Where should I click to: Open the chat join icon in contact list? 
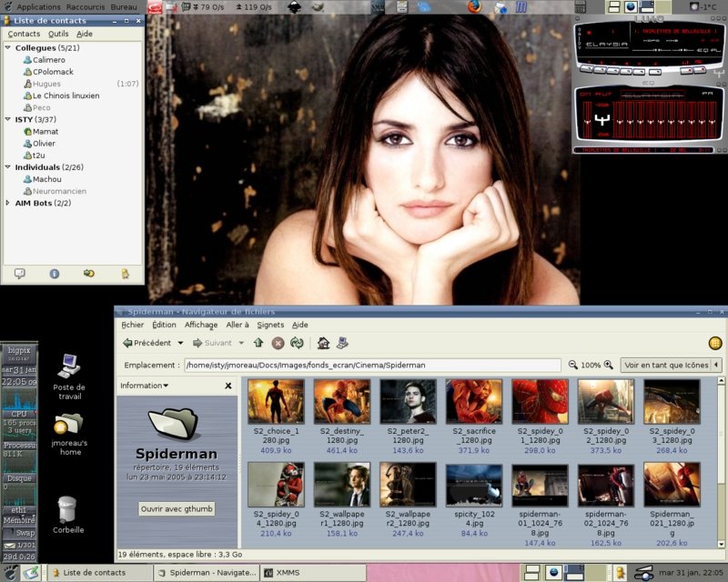(x=88, y=274)
